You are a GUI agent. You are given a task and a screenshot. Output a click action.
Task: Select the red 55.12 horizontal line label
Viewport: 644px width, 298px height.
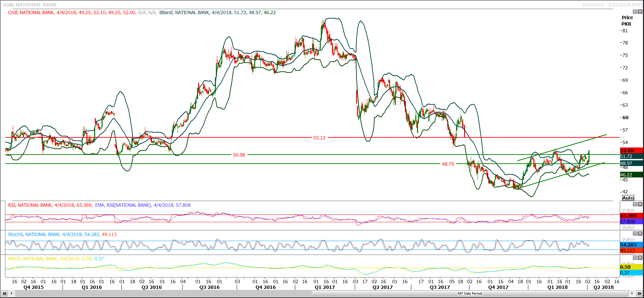(x=319, y=138)
